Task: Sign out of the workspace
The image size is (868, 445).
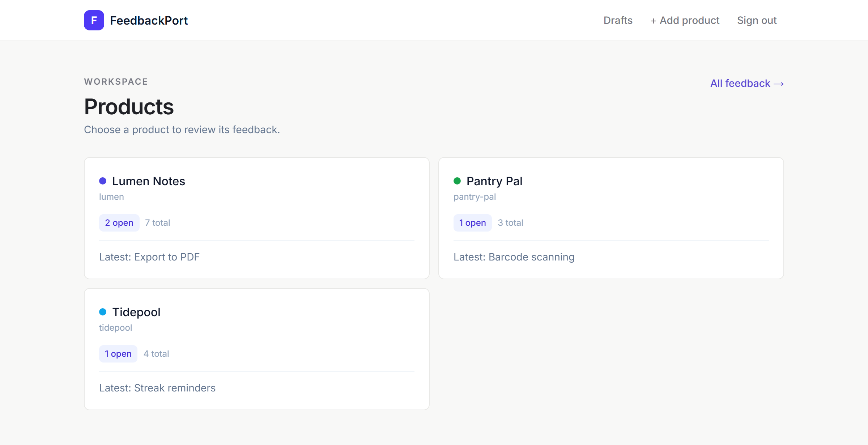Action: pyautogui.click(x=757, y=20)
